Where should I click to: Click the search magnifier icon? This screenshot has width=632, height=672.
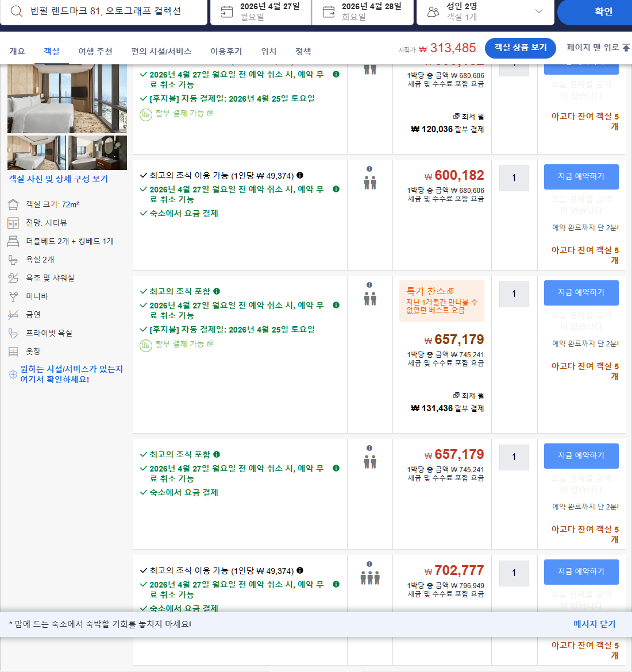[x=16, y=11]
